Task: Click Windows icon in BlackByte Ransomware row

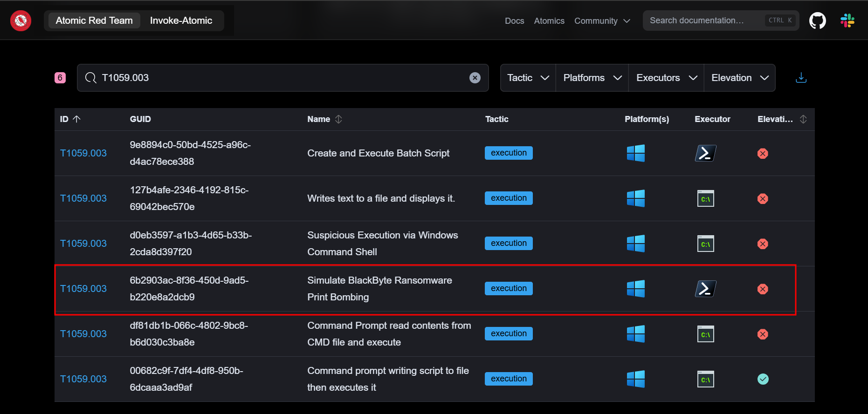Action: [x=636, y=289]
